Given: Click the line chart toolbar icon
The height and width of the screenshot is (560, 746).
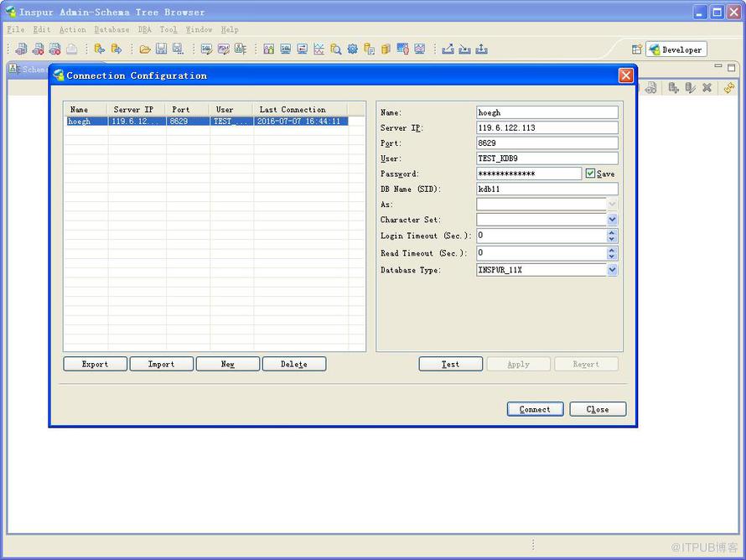Looking at the screenshot, I should [x=319, y=49].
